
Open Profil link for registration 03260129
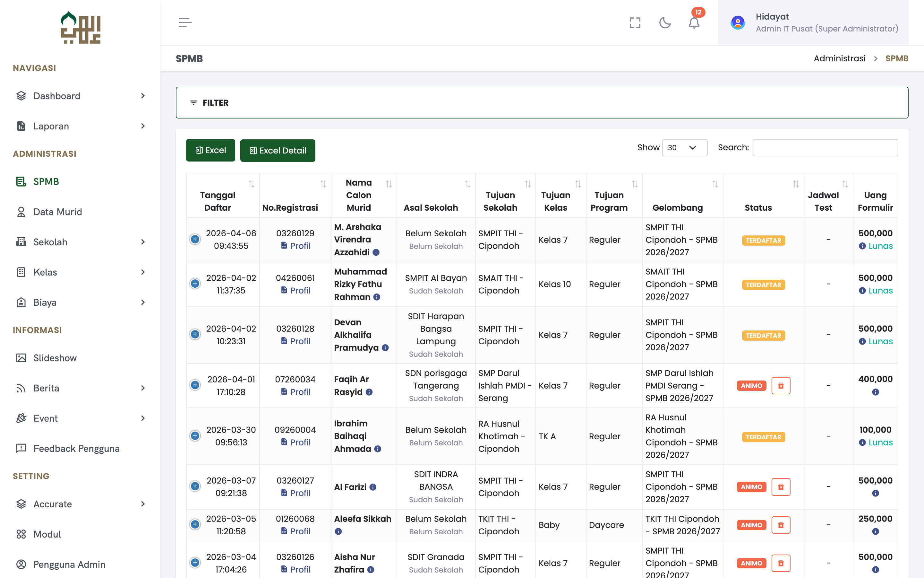[x=295, y=246]
